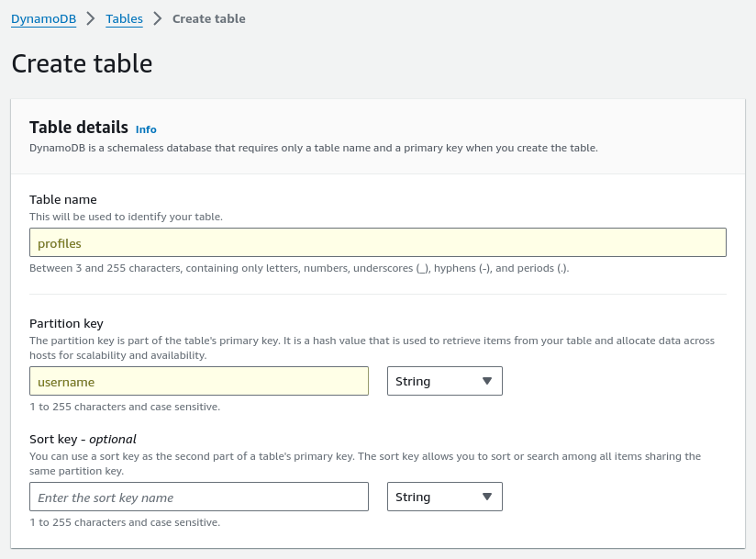Open Info link beside Table details

146,129
